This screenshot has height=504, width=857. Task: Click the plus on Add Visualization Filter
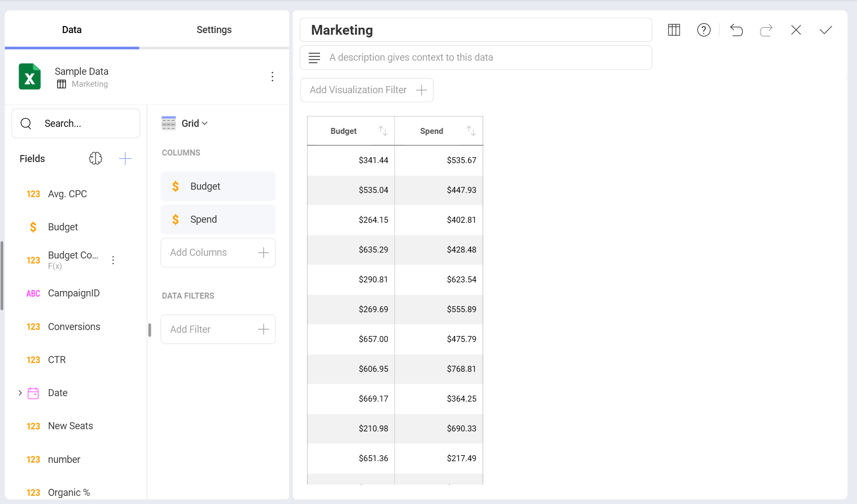pos(421,90)
